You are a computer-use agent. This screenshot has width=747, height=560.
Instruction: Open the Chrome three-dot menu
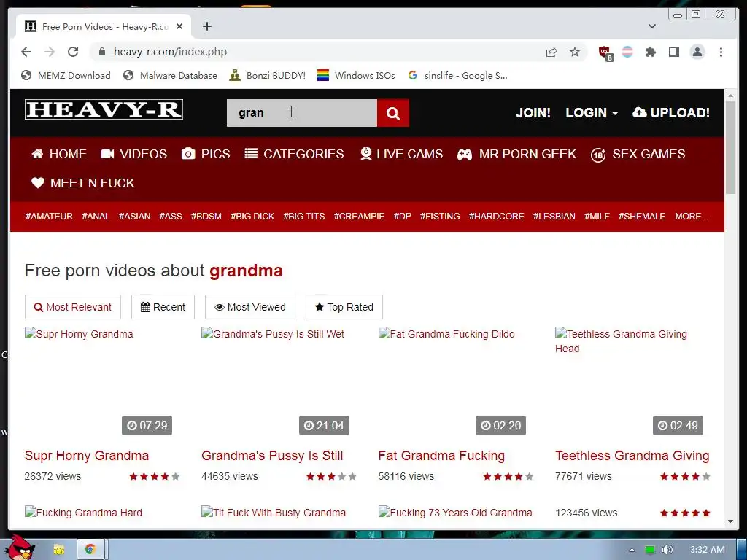(x=721, y=52)
